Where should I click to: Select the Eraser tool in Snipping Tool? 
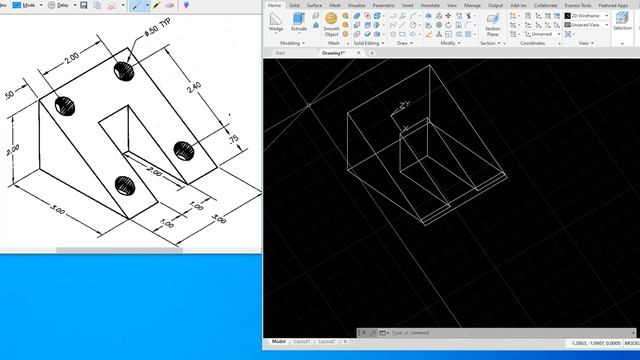point(170,5)
